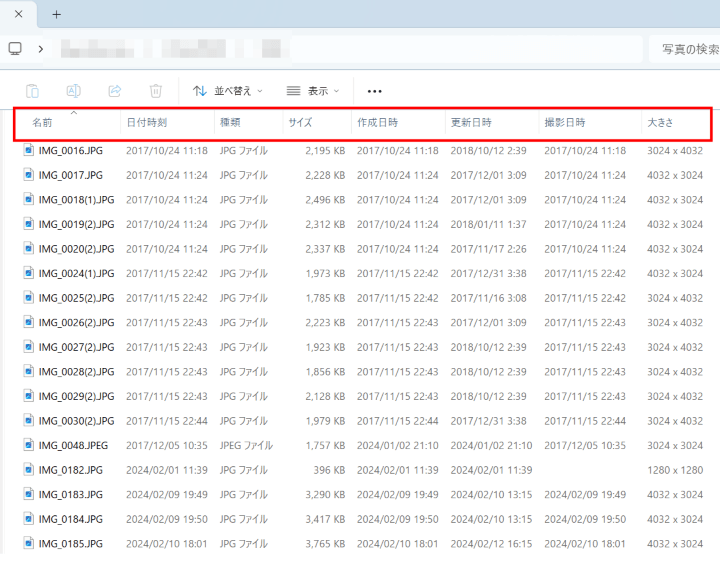Select file IMG_0185.JPG
The image size is (720, 576).
pos(71,544)
